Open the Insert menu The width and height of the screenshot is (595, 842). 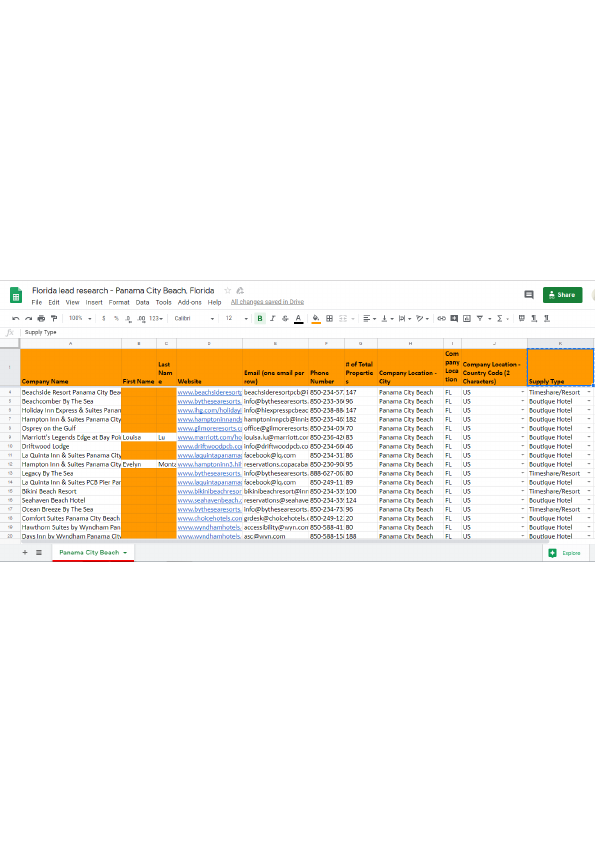94,302
